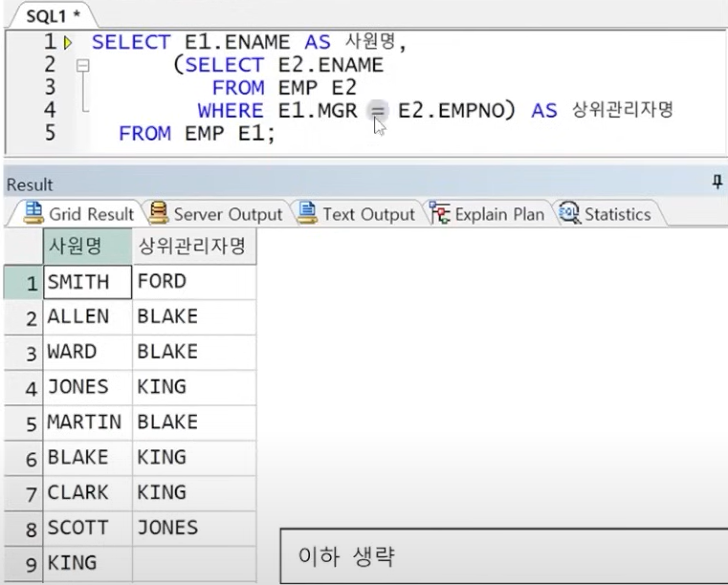This screenshot has width=728, height=585.
Task: Select row header number 9
Action: (x=23, y=564)
